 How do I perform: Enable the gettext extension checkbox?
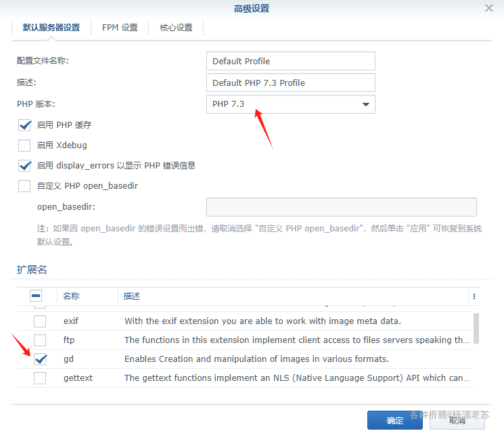point(40,378)
